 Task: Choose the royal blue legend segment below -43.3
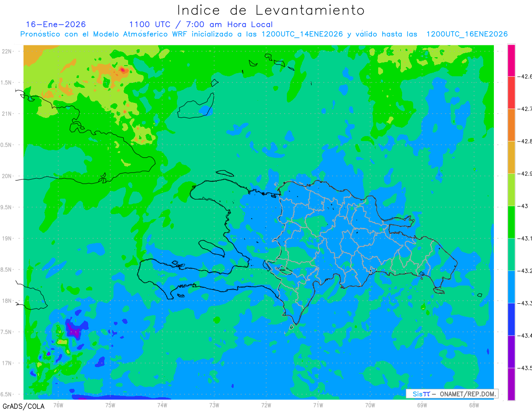click(x=511, y=319)
